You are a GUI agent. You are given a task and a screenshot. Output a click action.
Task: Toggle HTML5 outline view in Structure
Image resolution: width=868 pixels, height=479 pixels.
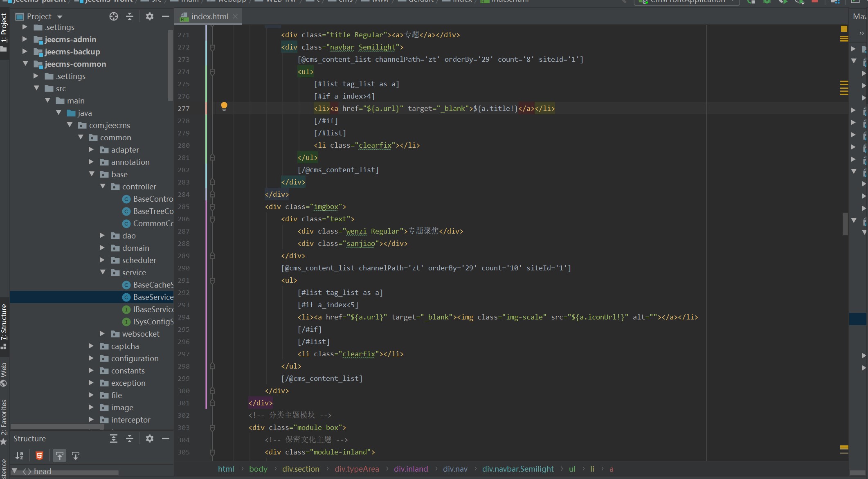[x=39, y=456]
